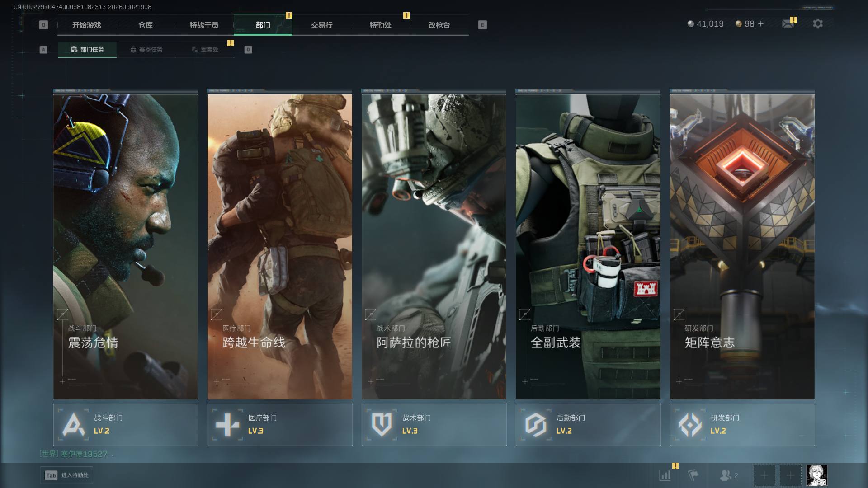
Task: Select the 医疗部门 LV.3 level panel
Action: tap(280, 425)
